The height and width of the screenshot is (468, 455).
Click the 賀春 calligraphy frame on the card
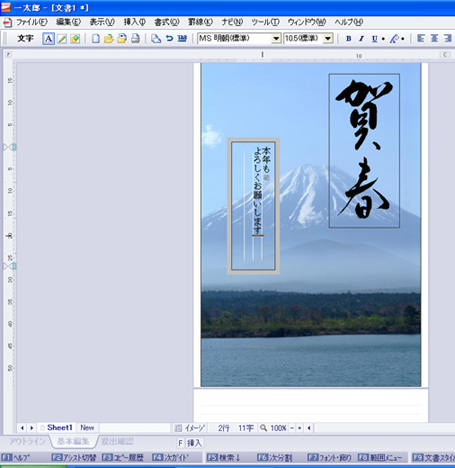point(364,151)
